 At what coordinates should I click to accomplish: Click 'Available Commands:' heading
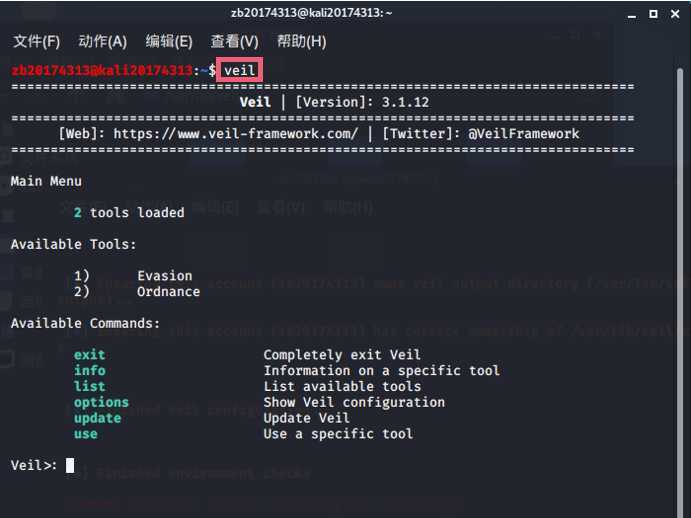pyautogui.click(x=85, y=323)
